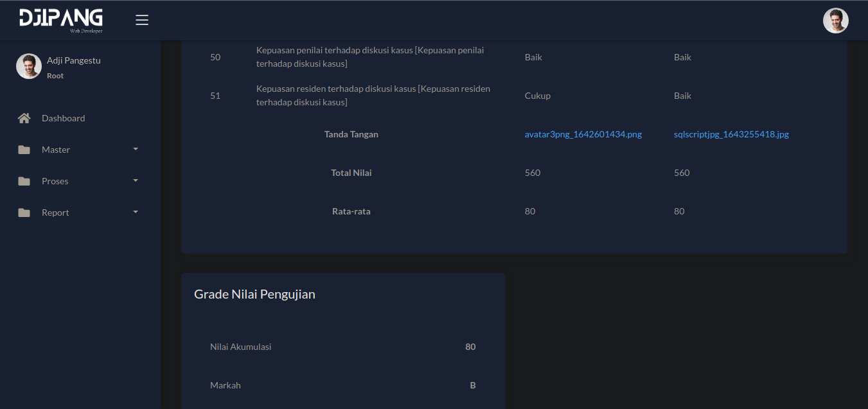Click the Adji Pangestu user name
Screen dimensions: 868x409
click(x=73, y=60)
